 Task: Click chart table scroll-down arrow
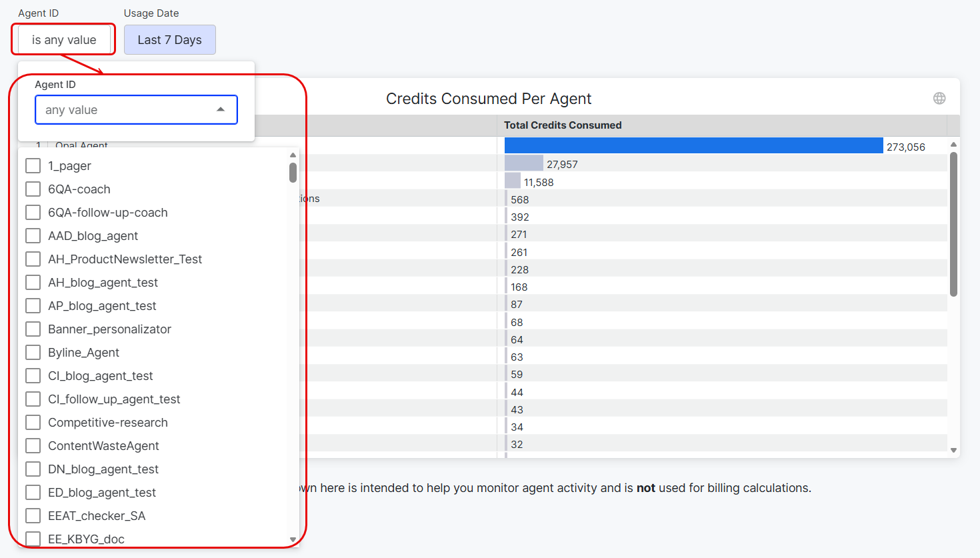click(x=953, y=450)
